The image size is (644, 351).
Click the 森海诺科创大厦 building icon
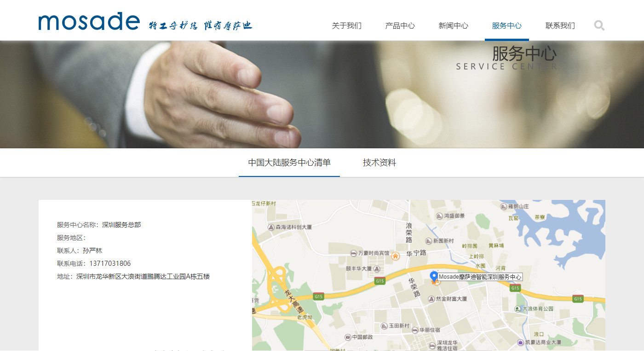point(271,227)
